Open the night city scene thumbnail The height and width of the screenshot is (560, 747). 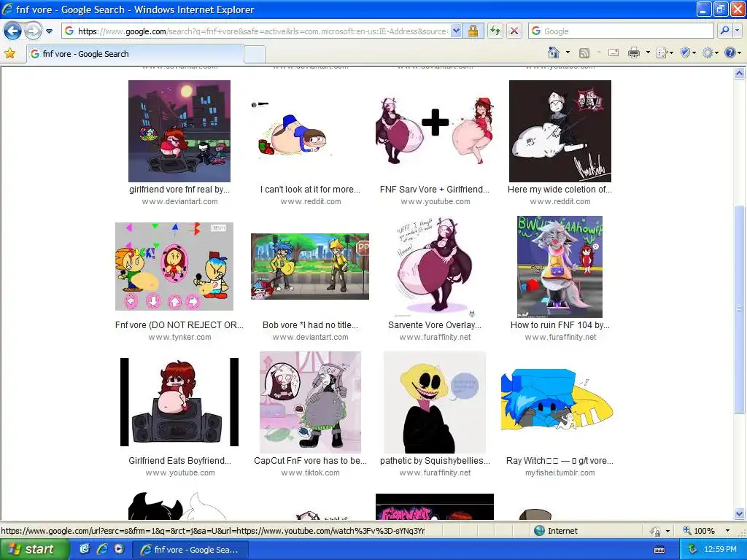[179, 131]
